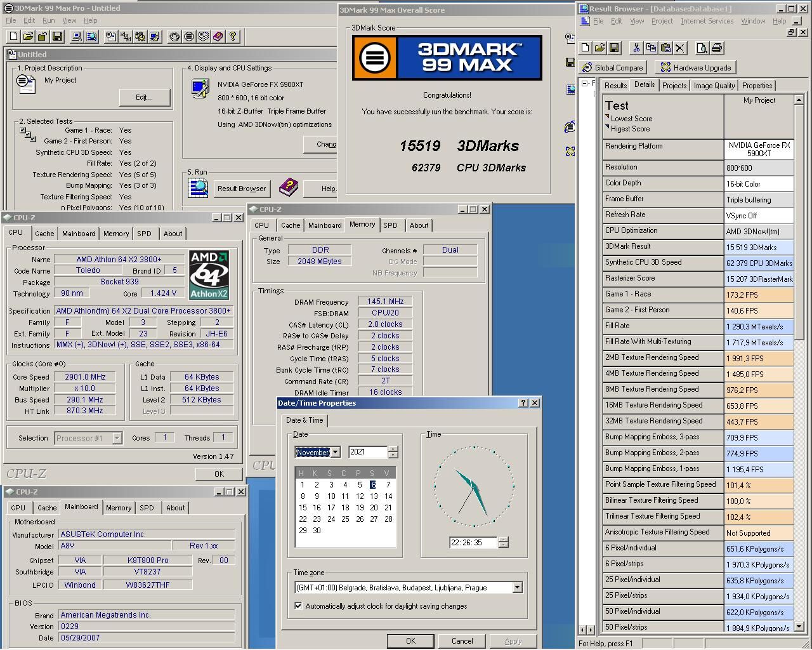The image size is (812, 650).
Task: Click OK in Date/Time Properties dialog
Action: 410,640
